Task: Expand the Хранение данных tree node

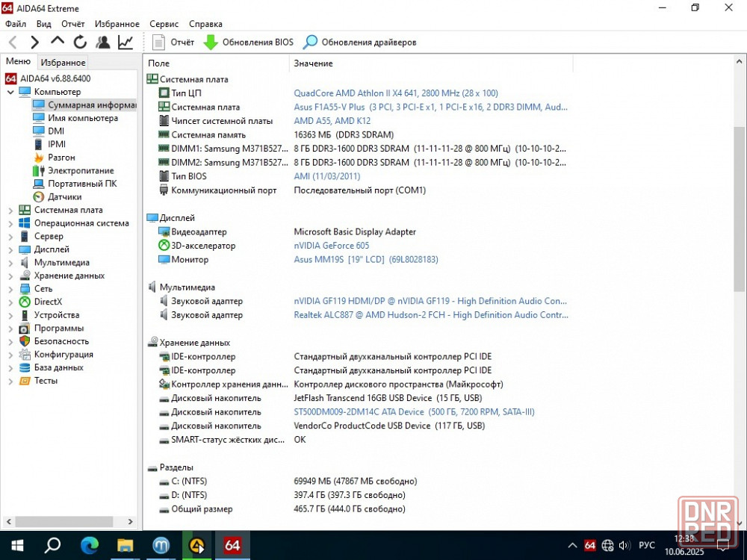Action: (x=10, y=276)
